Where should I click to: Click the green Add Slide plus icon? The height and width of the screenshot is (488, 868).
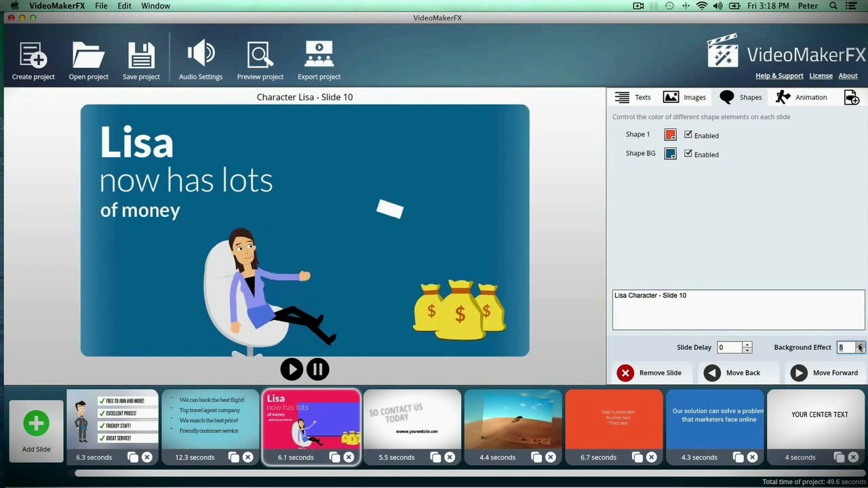point(36,424)
